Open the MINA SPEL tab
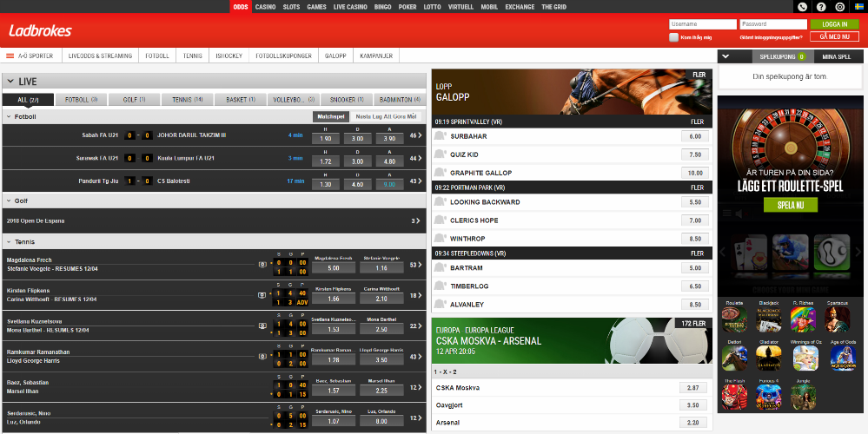The width and height of the screenshot is (868, 434). (x=837, y=56)
